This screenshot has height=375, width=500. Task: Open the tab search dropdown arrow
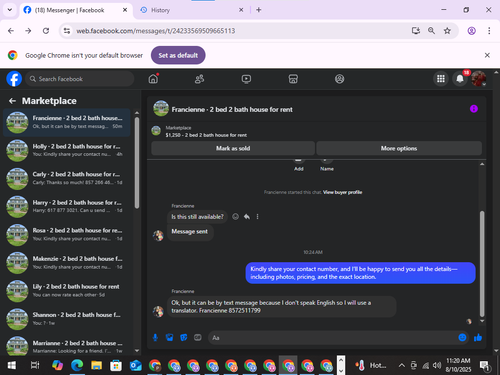pos(10,10)
